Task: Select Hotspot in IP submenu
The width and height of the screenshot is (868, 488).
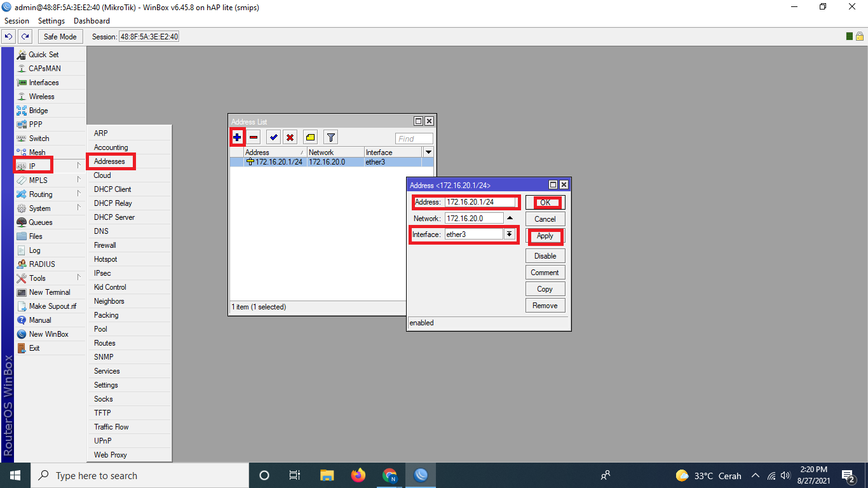Action: pos(130,259)
